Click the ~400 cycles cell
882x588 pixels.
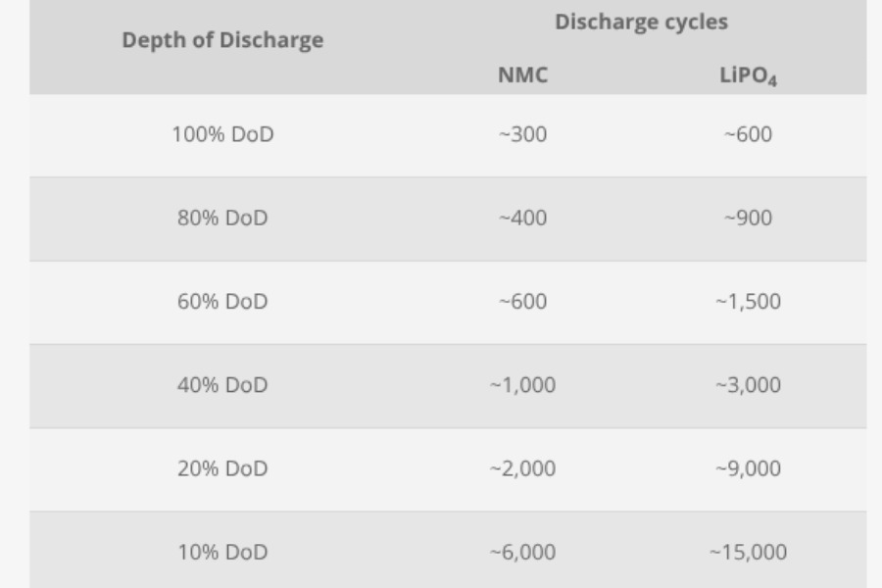(x=522, y=219)
